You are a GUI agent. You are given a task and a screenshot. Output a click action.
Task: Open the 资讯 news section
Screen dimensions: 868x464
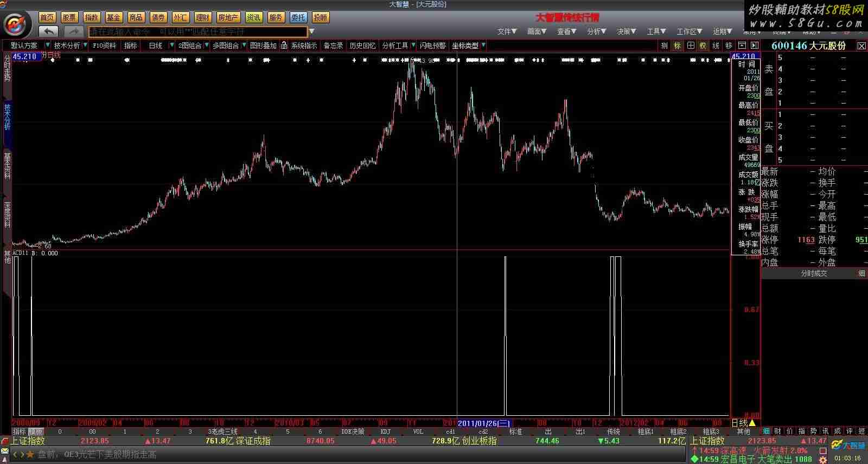[253, 17]
